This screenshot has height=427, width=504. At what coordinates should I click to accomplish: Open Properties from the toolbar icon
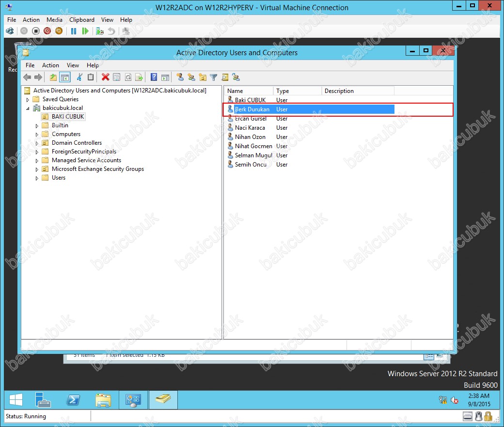coord(117,77)
